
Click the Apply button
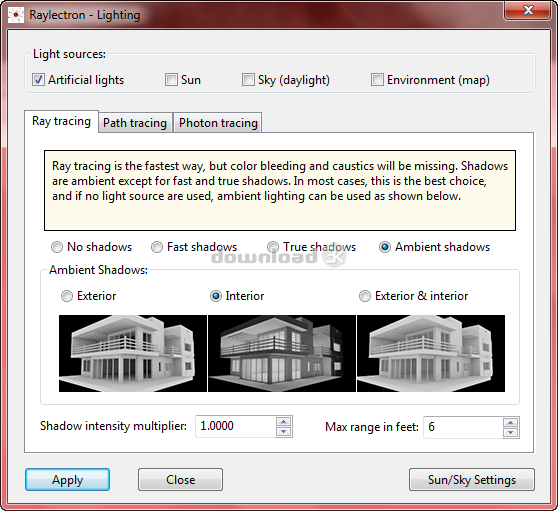(x=68, y=480)
